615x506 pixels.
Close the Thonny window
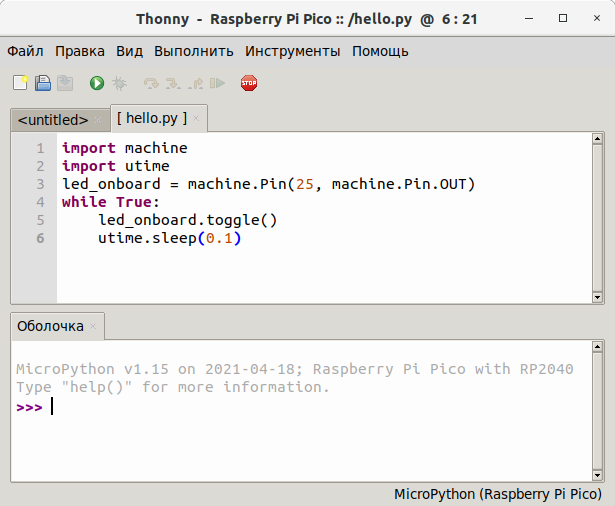click(x=597, y=18)
